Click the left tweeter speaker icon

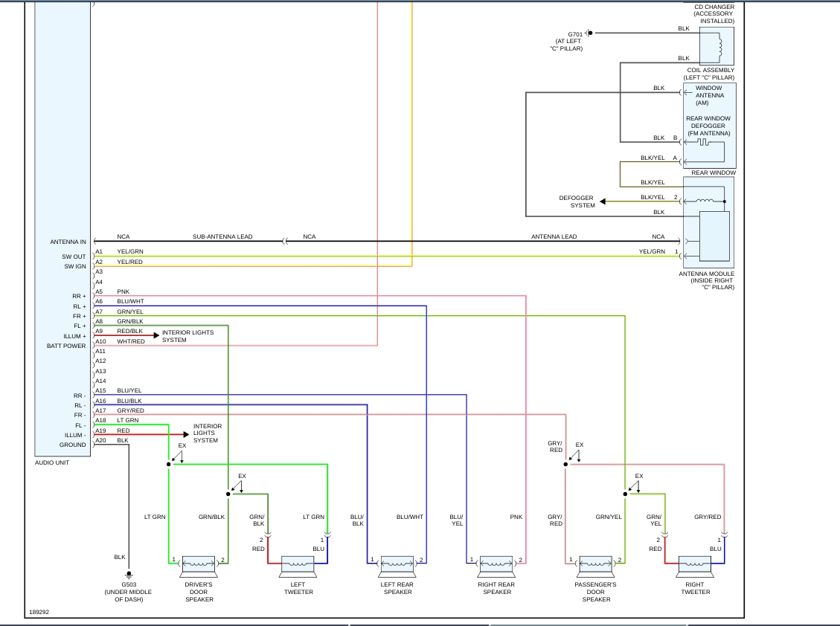tap(298, 565)
